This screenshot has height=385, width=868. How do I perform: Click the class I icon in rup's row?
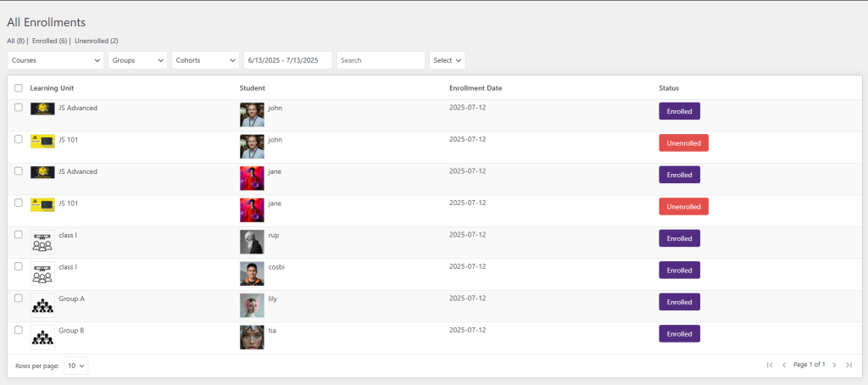pyautogui.click(x=42, y=242)
